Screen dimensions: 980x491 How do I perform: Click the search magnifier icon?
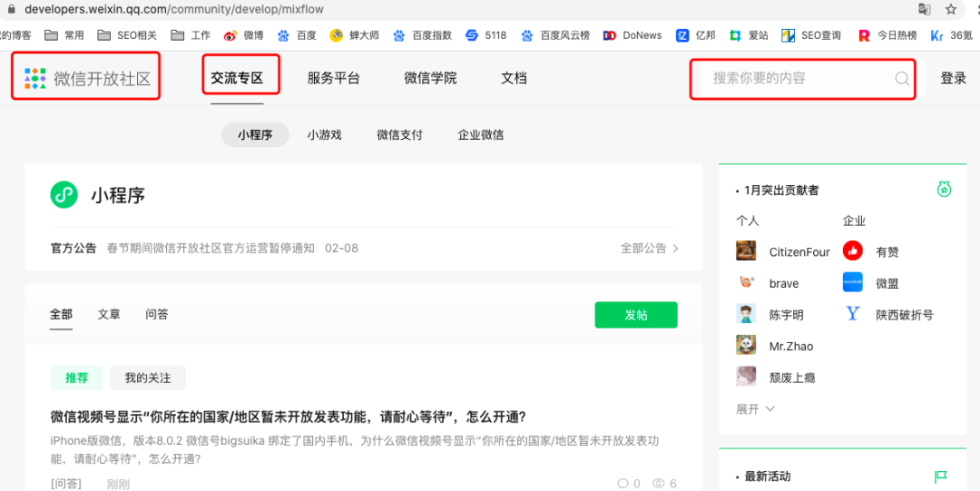click(902, 79)
